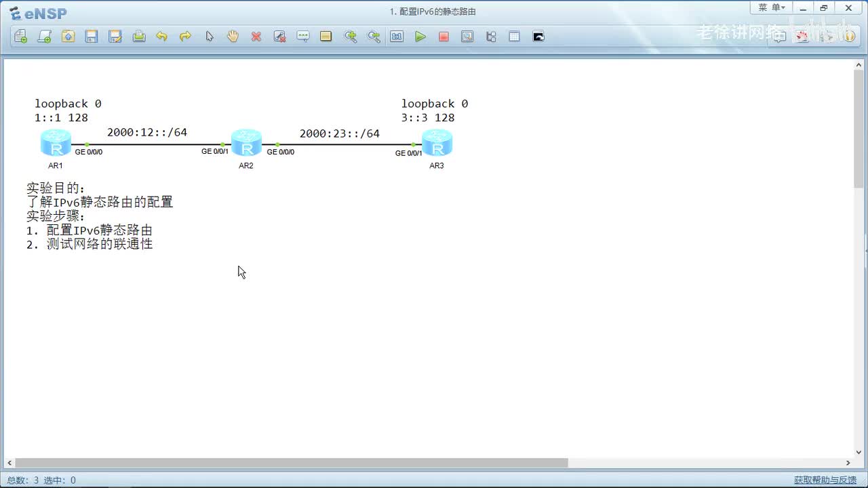The image size is (868, 488).
Task: Start devices with the green play button
Action: (420, 37)
